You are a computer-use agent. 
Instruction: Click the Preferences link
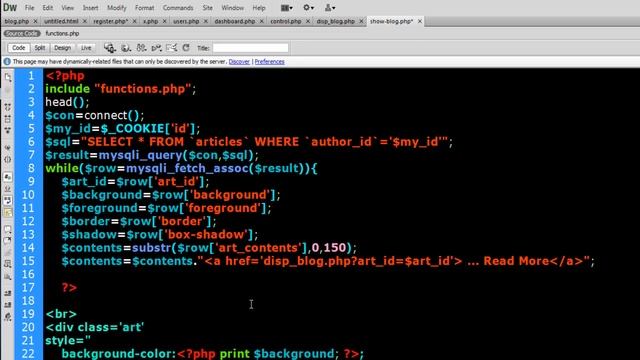click(x=269, y=62)
